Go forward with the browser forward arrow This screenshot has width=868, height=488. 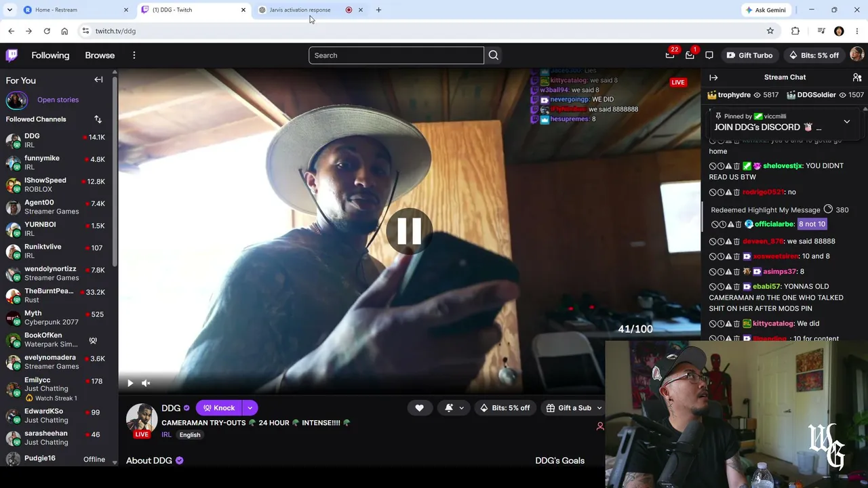(28, 30)
